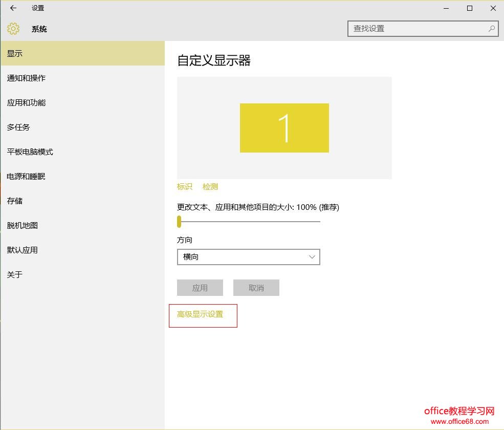The image size is (504, 430).
Task: Click the 标识 link
Action: [x=185, y=187]
